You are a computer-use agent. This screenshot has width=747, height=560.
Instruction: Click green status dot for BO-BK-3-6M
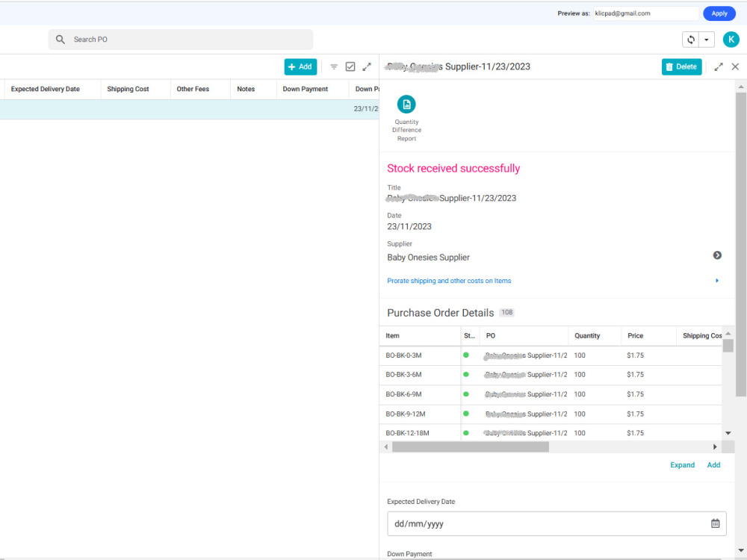coord(466,374)
